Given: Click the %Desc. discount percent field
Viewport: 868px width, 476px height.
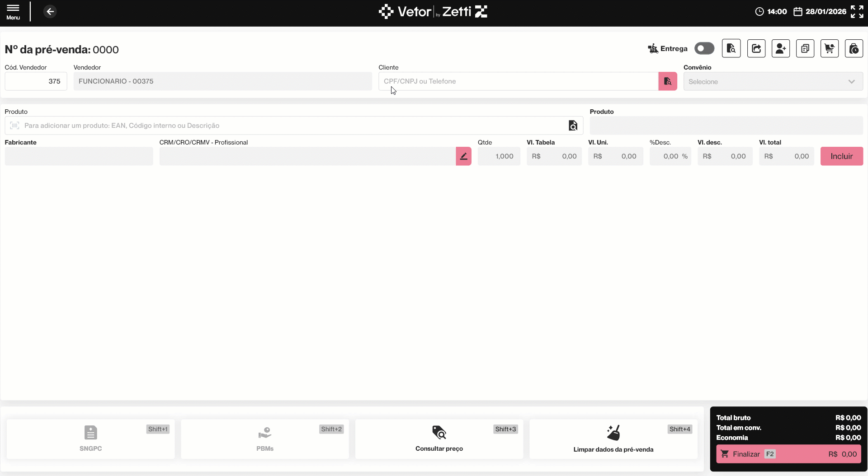Looking at the screenshot, I should pyautogui.click(x=670, y=156).
